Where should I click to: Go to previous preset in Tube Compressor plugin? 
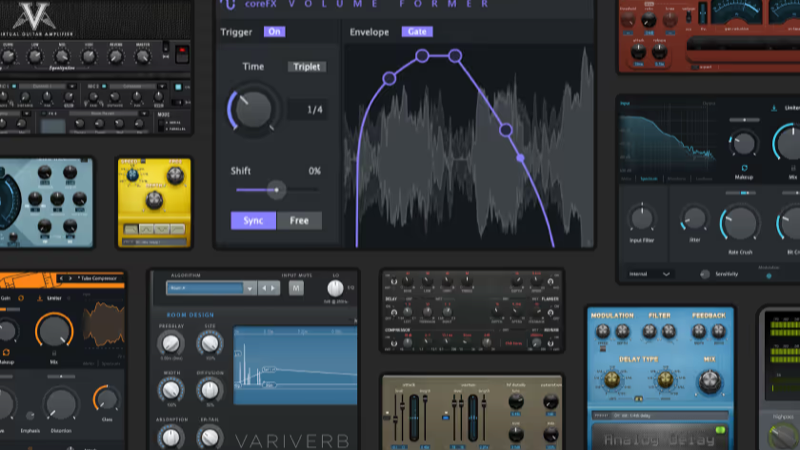pos(61,279)
